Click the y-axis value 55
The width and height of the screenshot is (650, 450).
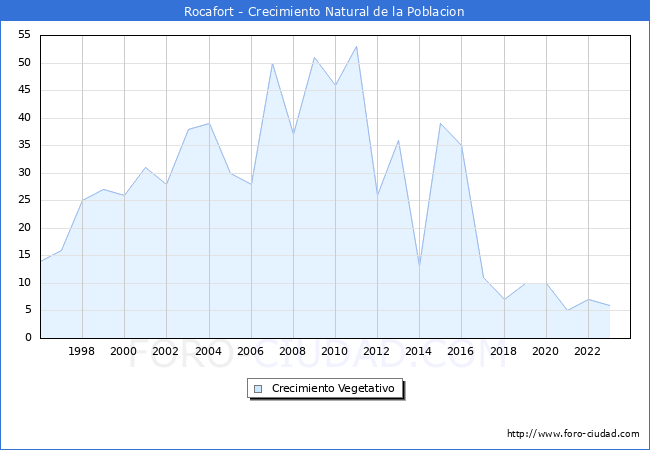[x=24, y=35]
